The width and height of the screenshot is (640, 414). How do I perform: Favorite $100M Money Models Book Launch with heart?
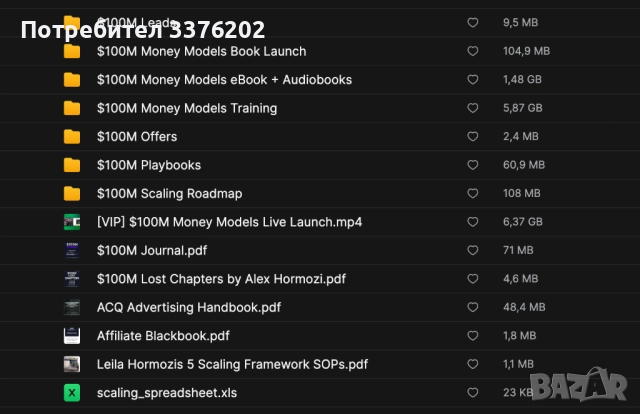click(473, 51)
